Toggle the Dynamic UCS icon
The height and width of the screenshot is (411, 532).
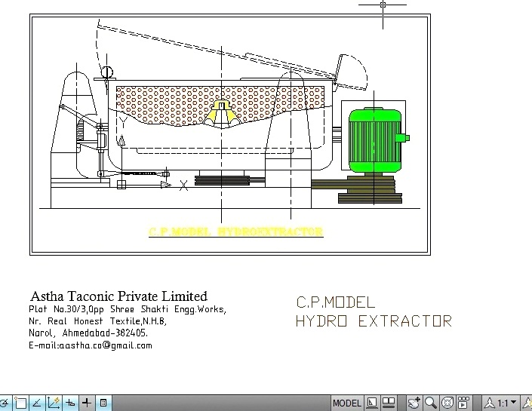coord(54,403)
